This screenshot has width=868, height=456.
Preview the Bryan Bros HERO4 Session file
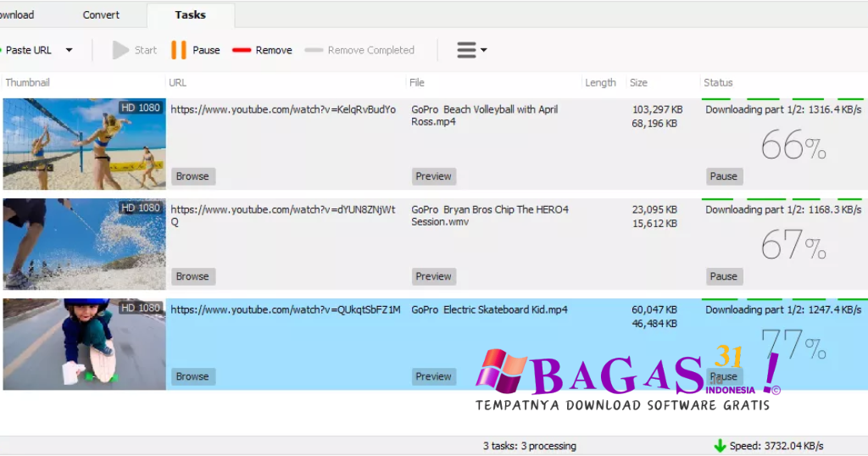pos(433,276)
